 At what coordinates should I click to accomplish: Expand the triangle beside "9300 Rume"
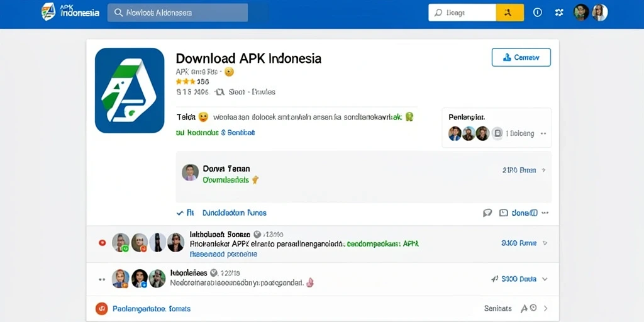tap(545, 243)
